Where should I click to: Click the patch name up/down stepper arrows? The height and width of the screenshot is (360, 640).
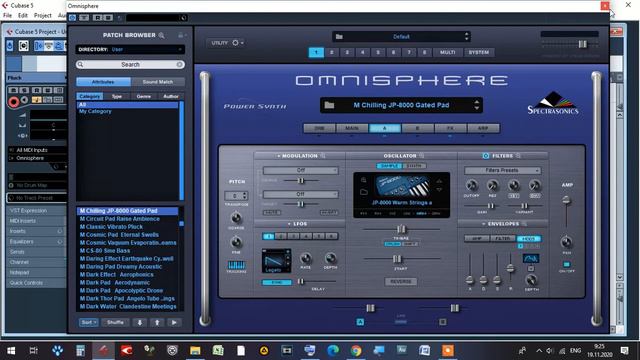[476, 105]
